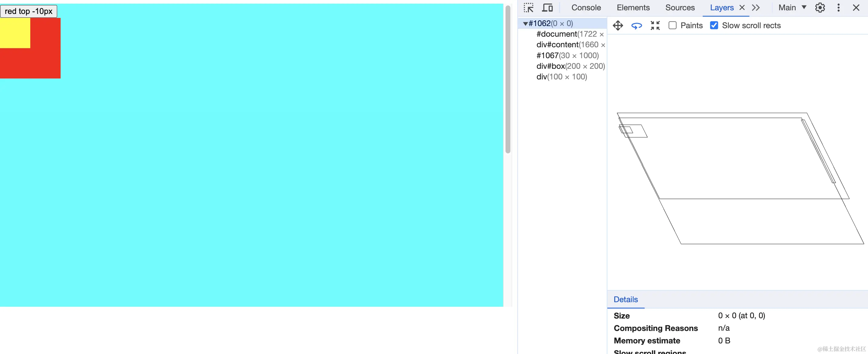Select the inspect element tool
The image size is (868, 354).
(x=528, y=7)
